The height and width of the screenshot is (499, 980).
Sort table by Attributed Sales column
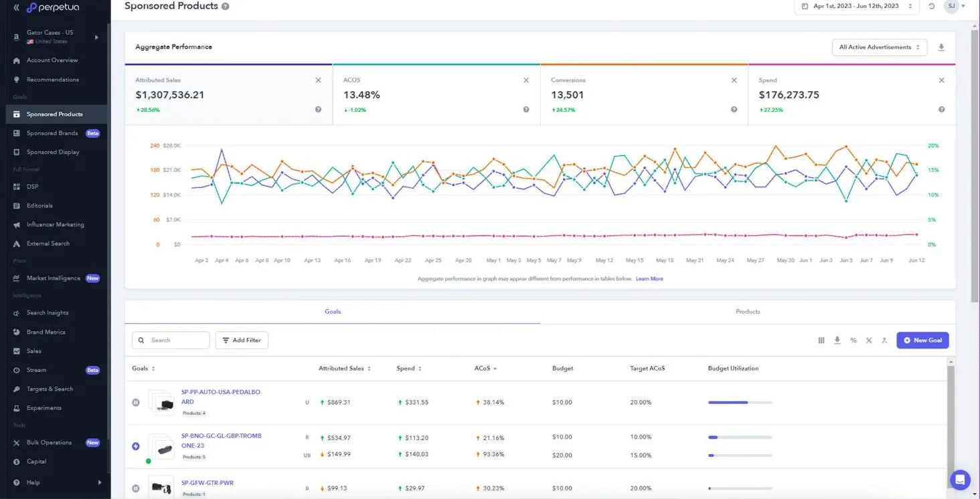(345, 369)
